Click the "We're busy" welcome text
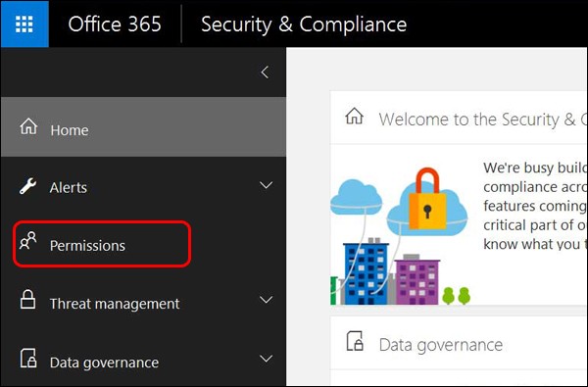The height and width of the screenshot is (387, 588). (x=535, y=206)
